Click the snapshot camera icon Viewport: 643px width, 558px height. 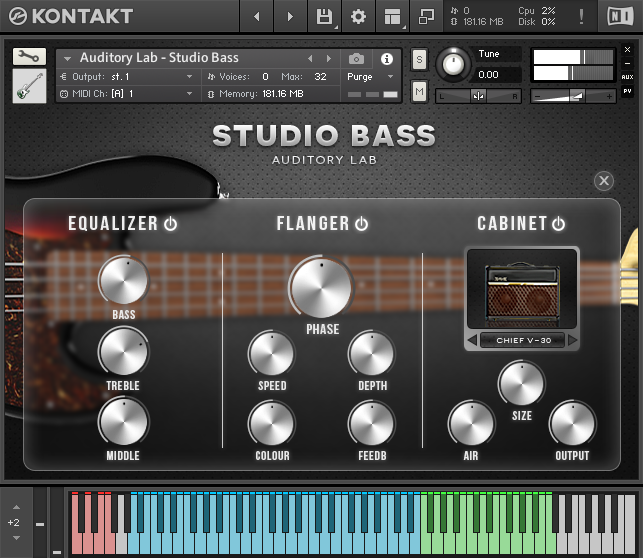tap(356, 58)
